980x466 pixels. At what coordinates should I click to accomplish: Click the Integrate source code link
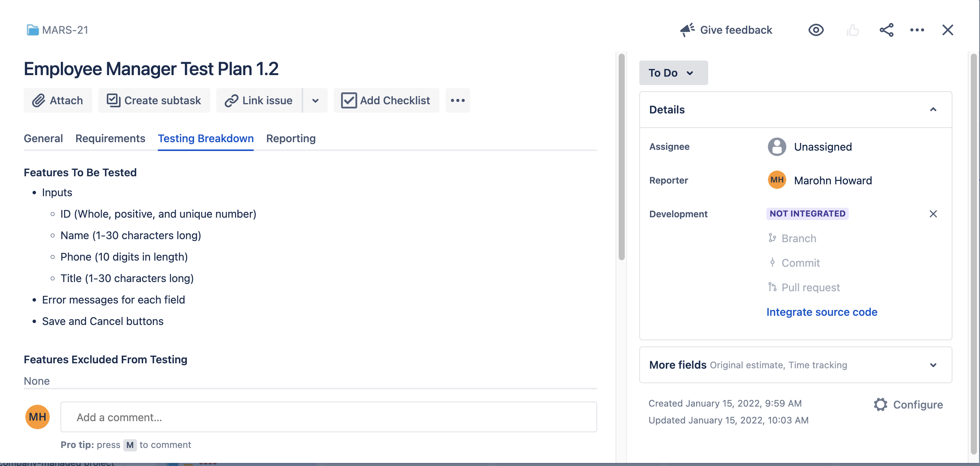[x=822, y=312]
